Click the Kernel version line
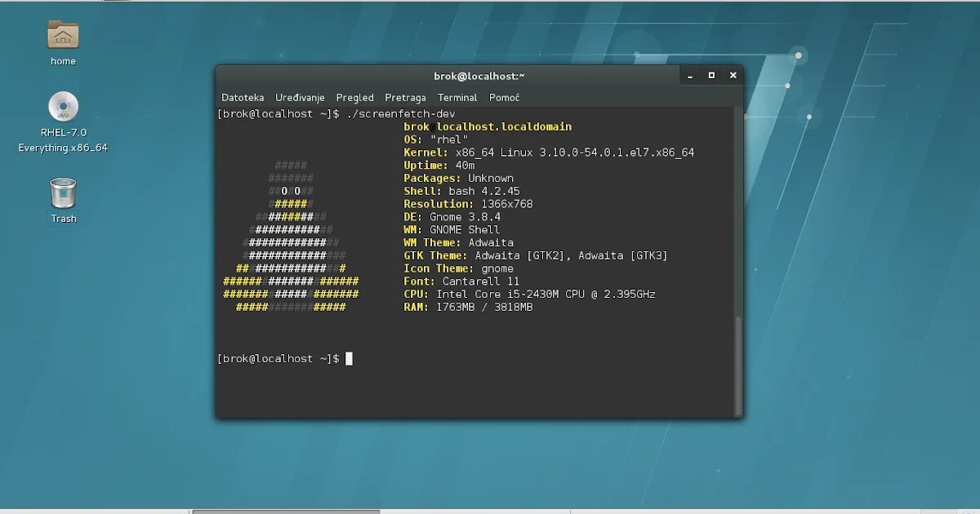 (x=549, y=153)
